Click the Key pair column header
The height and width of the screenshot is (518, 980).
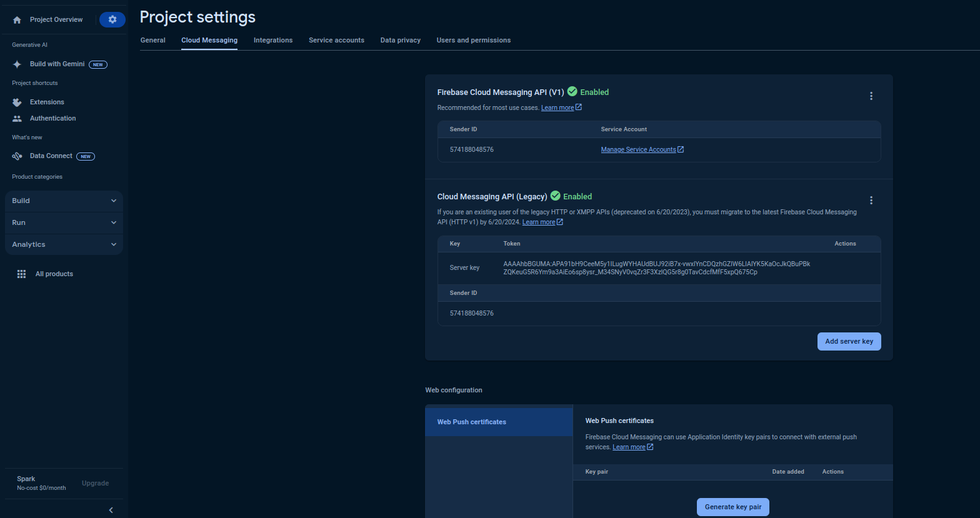(597, 472)
